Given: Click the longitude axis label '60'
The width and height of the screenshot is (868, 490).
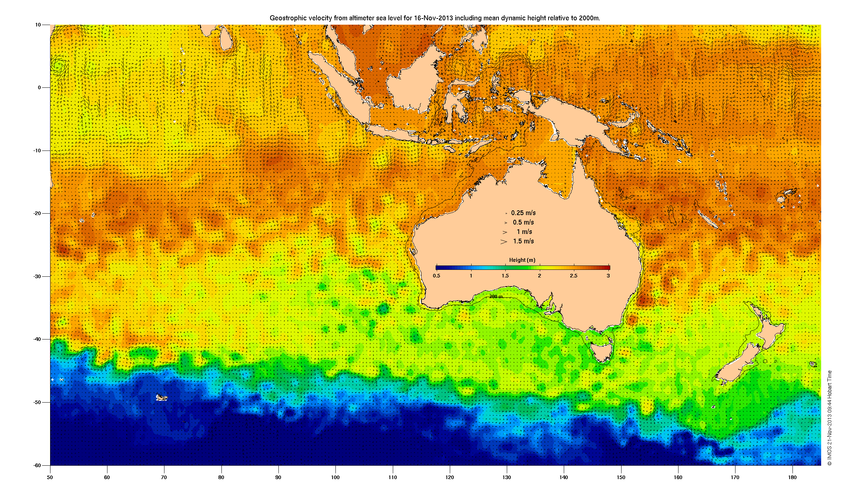Looking at the screenshot, I should (x=107, y=477).
